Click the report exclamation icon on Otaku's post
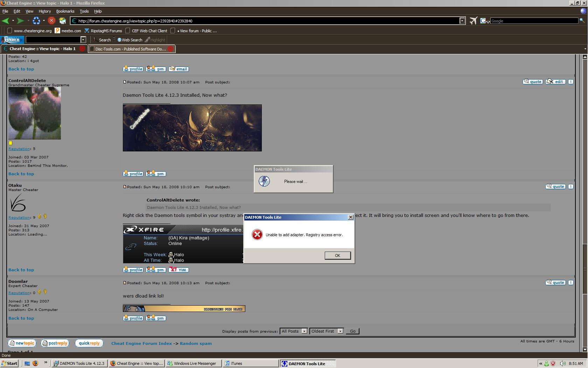The image size is (588, 368). point(570,186)
